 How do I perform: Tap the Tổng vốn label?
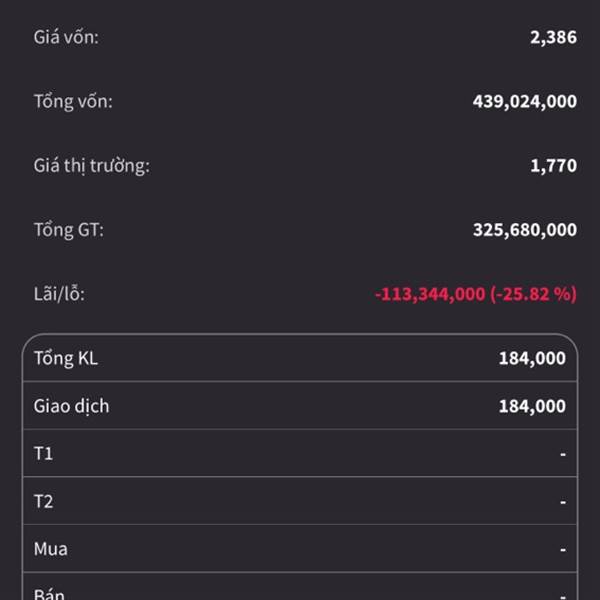click(x=73, y=102)
